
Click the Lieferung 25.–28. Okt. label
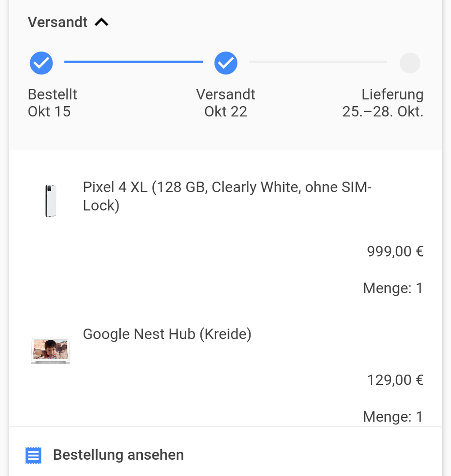(383, 103)
